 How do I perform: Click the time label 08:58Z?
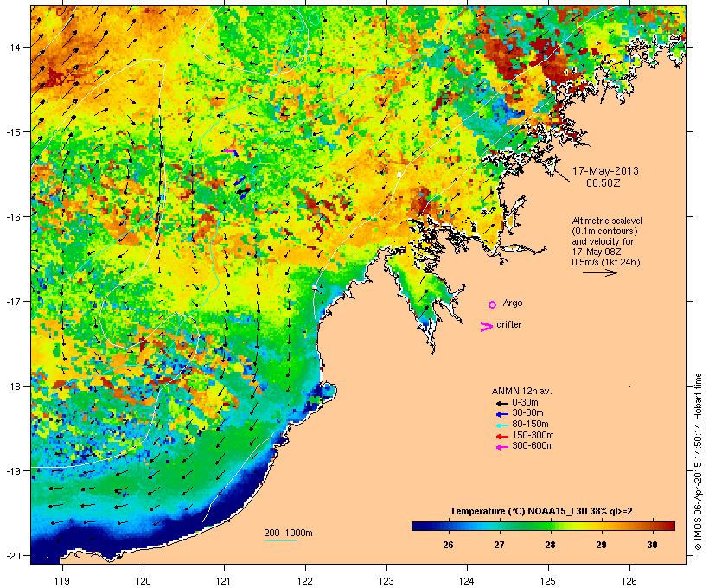pyautogui.click(x=604, y=182)
